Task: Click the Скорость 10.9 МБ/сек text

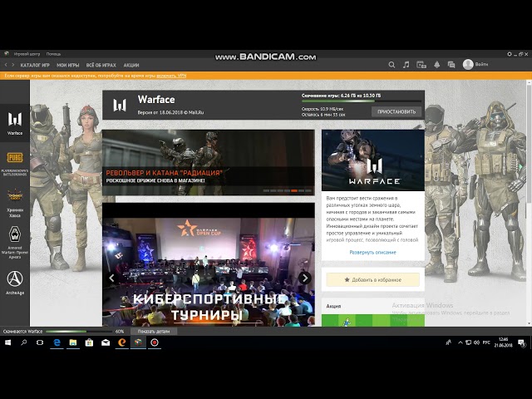Action: 323,109
